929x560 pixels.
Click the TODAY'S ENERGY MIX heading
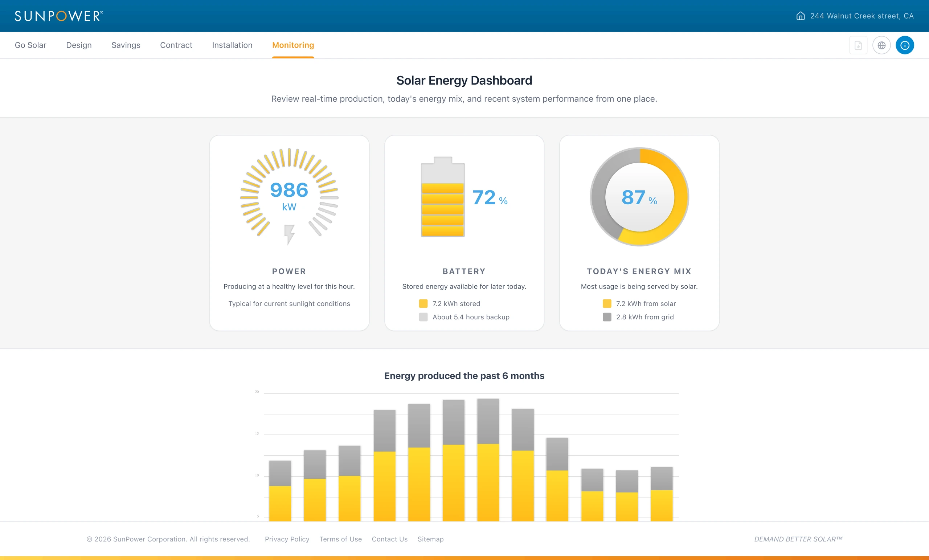pos(639,271)
